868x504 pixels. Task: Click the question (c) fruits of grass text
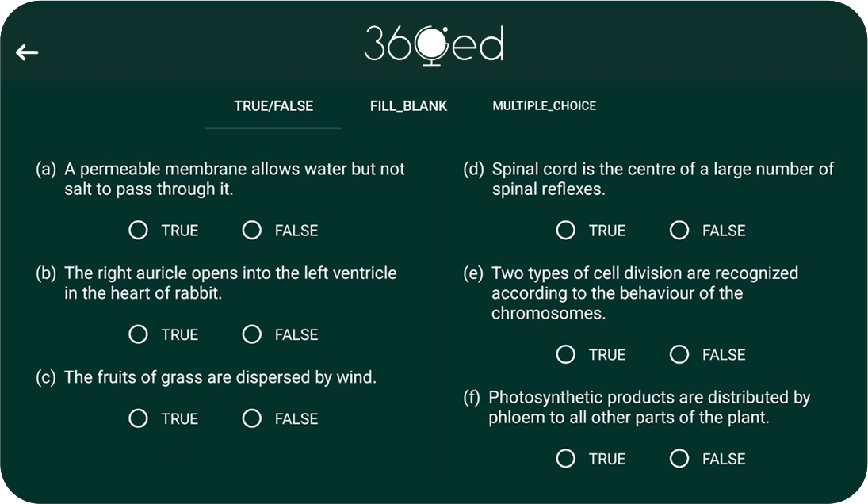click(x=220, y=377)
